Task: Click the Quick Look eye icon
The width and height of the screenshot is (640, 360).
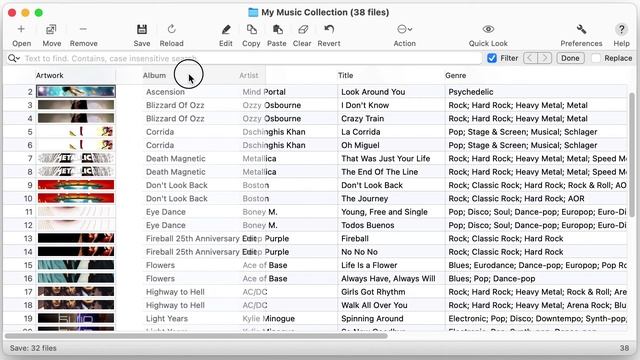Action: 488,29
